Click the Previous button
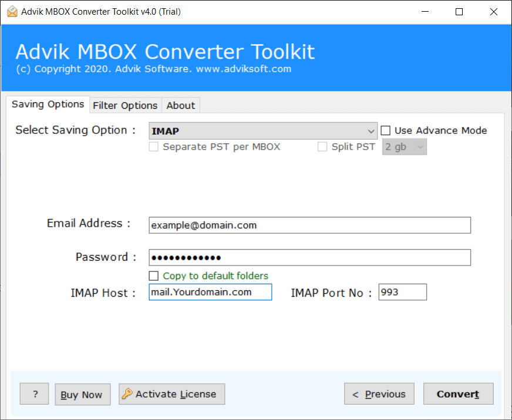512x420 pixels. [379, 394]
